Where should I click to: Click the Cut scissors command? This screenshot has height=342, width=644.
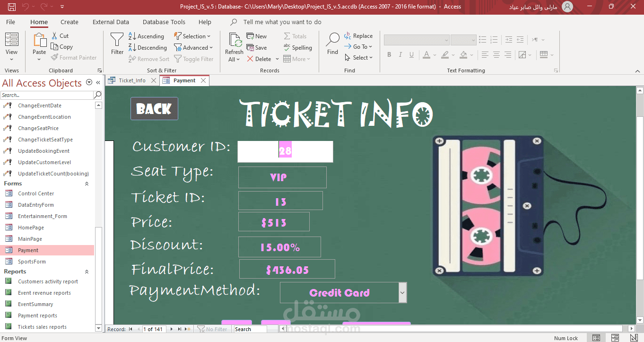[60, 36]
